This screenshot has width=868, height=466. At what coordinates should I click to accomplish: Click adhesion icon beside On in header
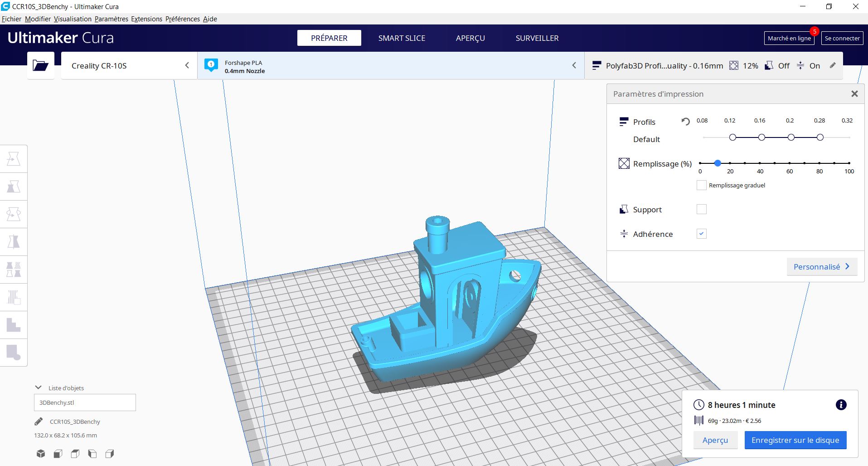point(801,65)
